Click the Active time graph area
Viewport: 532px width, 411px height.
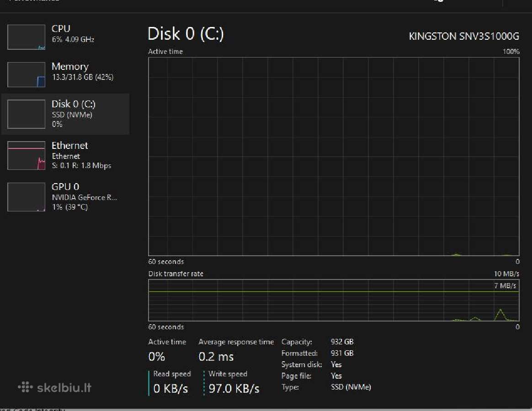coord(334,156)
